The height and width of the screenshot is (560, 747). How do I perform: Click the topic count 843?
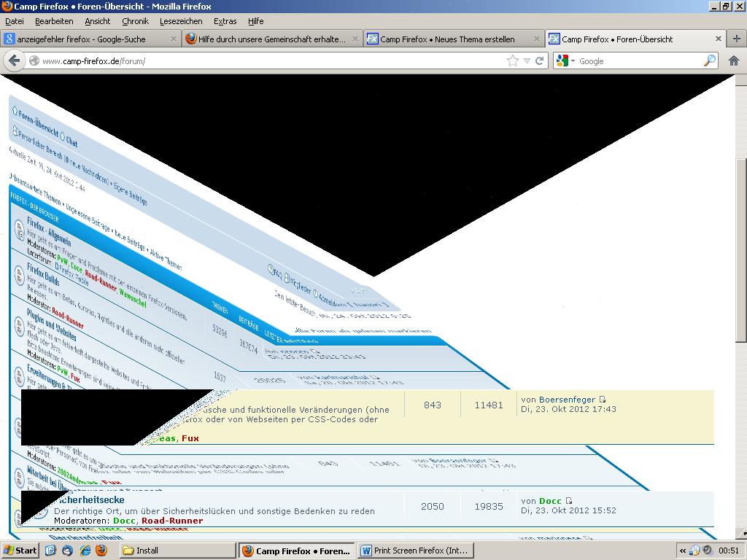432,405
